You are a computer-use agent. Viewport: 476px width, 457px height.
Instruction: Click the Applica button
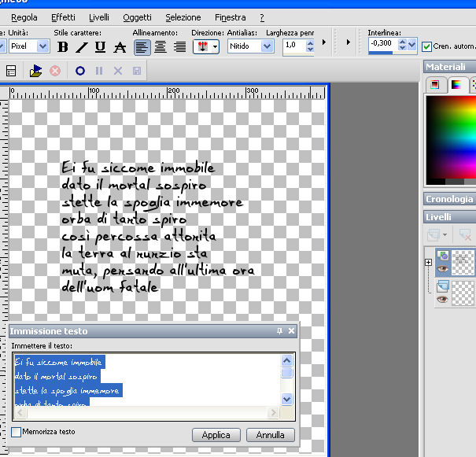click(216, 435)
